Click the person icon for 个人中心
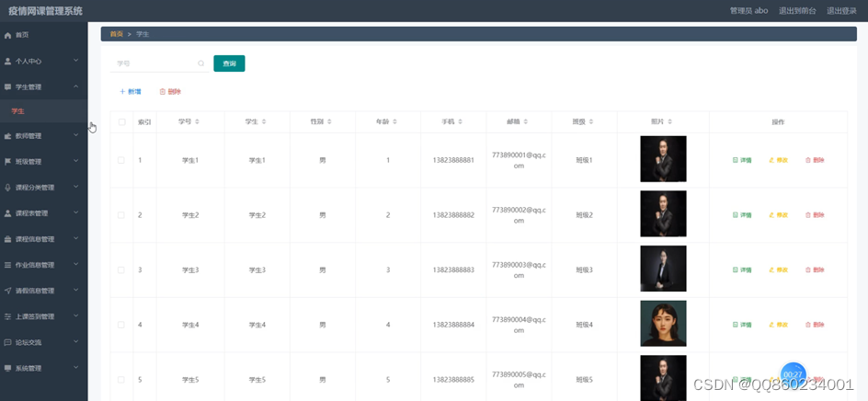 click(x=7, y=62)
